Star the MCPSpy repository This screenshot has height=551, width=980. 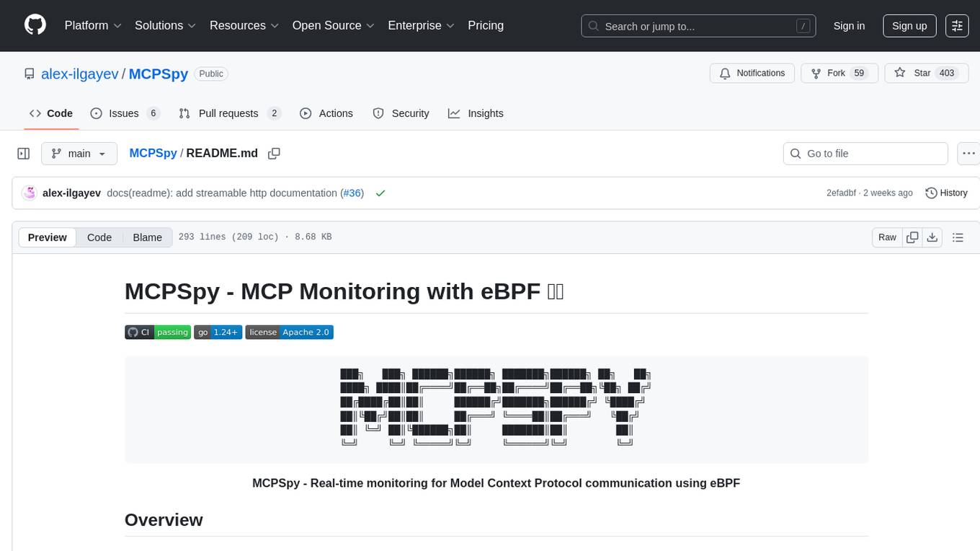point(926,74)
